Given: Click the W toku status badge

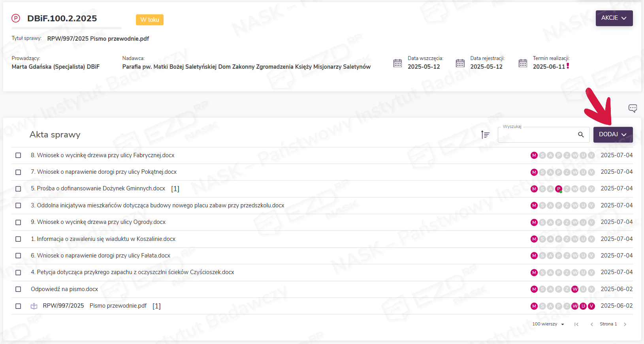Looking at the screenshot, I should [149, 20].
